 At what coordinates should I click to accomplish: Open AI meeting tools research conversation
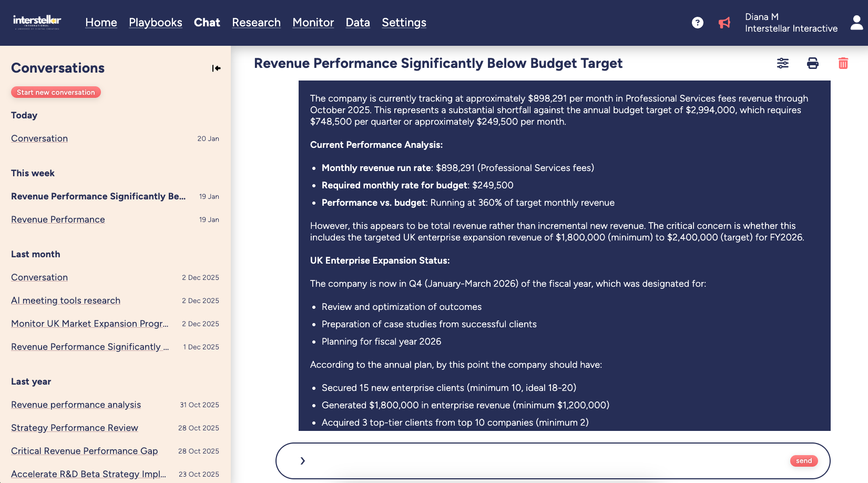click(66, 300)
